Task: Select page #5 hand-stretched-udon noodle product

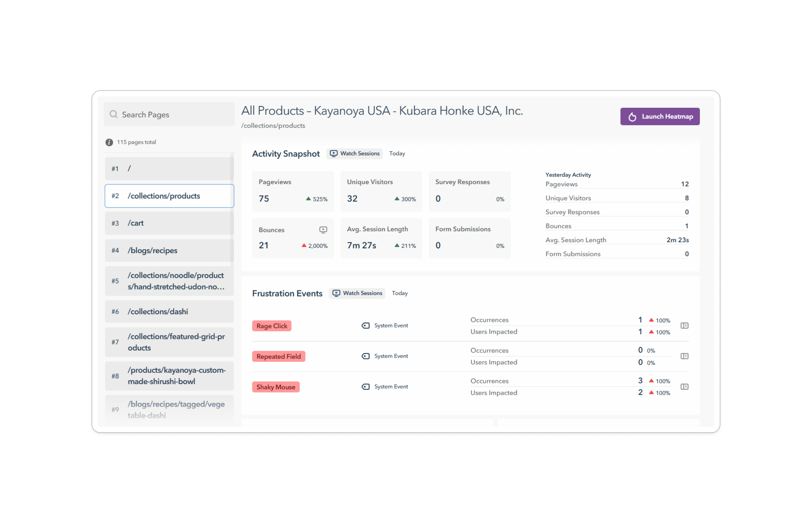Action: (x=169, y=281)
